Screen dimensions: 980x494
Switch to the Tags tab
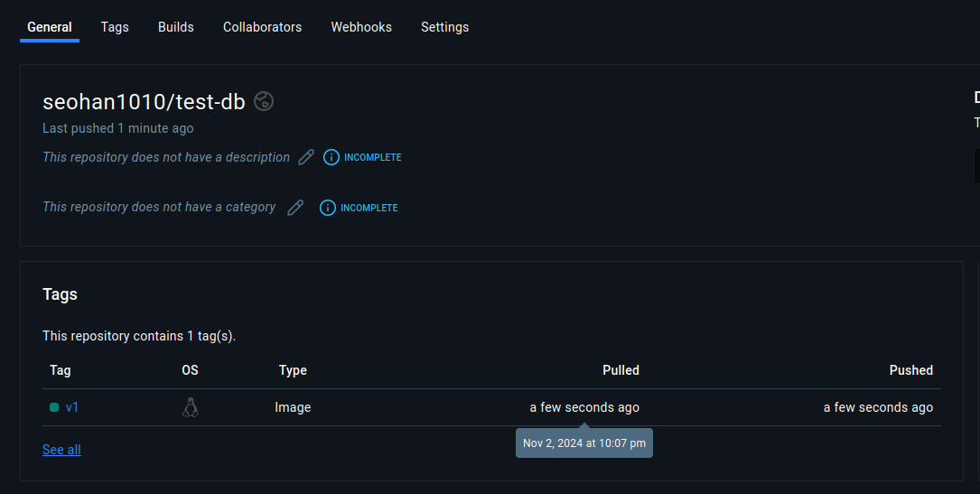(115, 27)
